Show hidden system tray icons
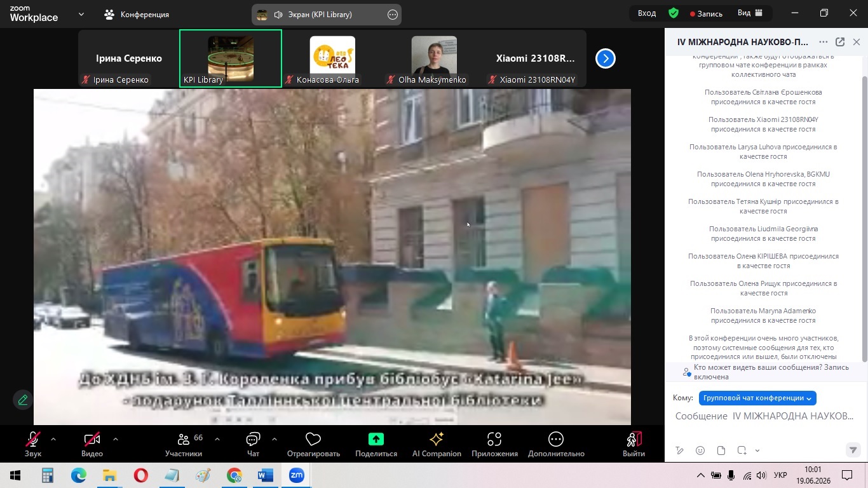The width and height of the screenshot is (868, 488). click(700, 475)
